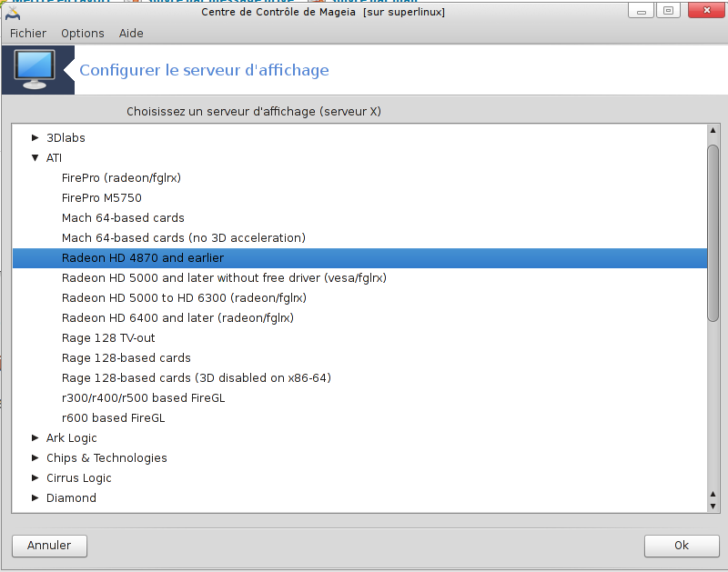Choose Rage 128-based cards (3D disabled on x86-64)
728x572 pixels.
coord(359,377)
